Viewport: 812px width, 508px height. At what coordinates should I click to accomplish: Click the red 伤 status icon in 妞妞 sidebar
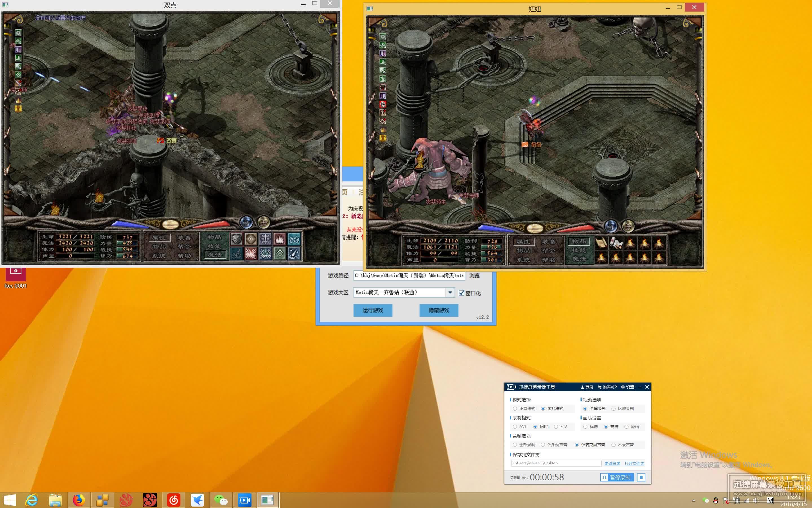383,104
